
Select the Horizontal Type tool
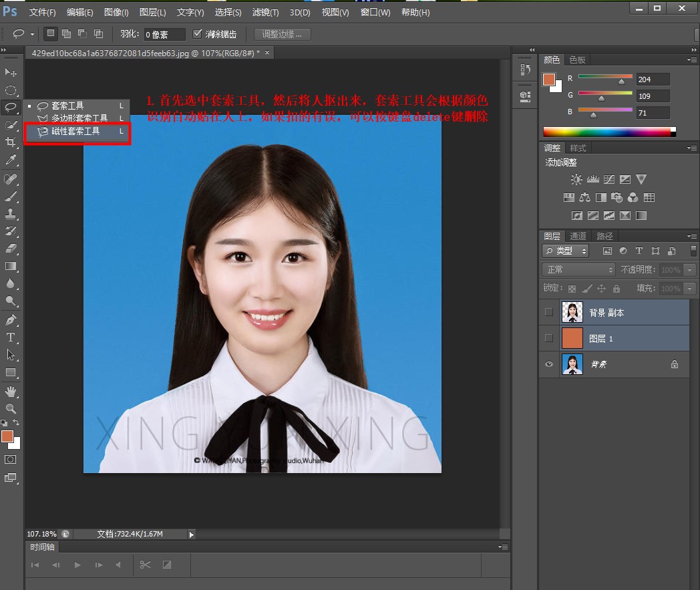click(x=11, y=337)
